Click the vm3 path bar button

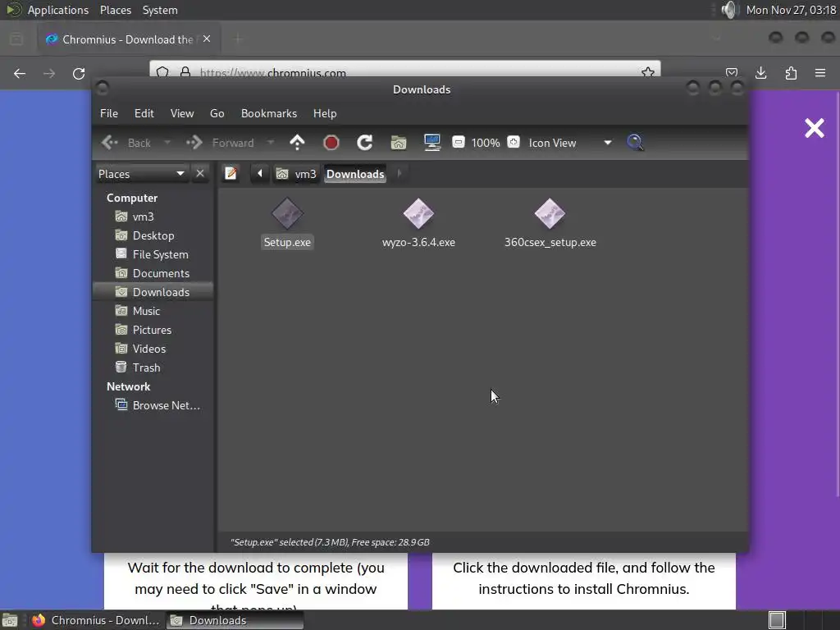click(296, 174)
